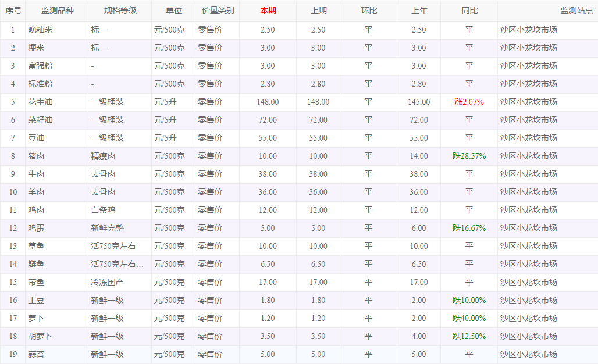Click the 蒜苔 product name
The height and width of the screenshot is (364, 598).
(x=36, y=354)
